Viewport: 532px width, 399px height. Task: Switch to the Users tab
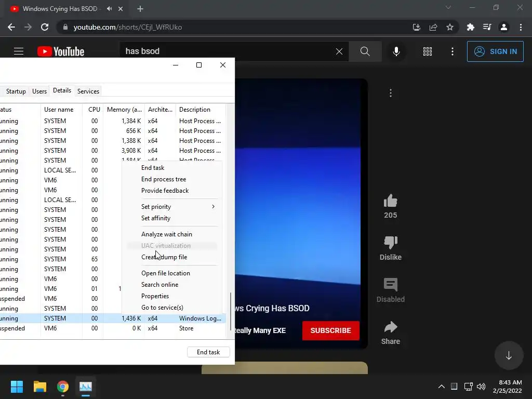(39, 91)
